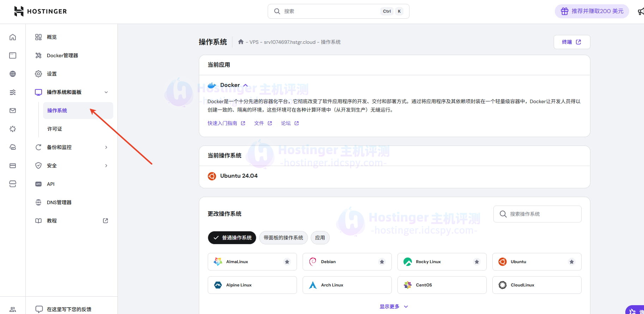The width and height of the screenshot is (644, 314).
Task: Open the home icon in left rail
Action: click(x=13, y=37)
